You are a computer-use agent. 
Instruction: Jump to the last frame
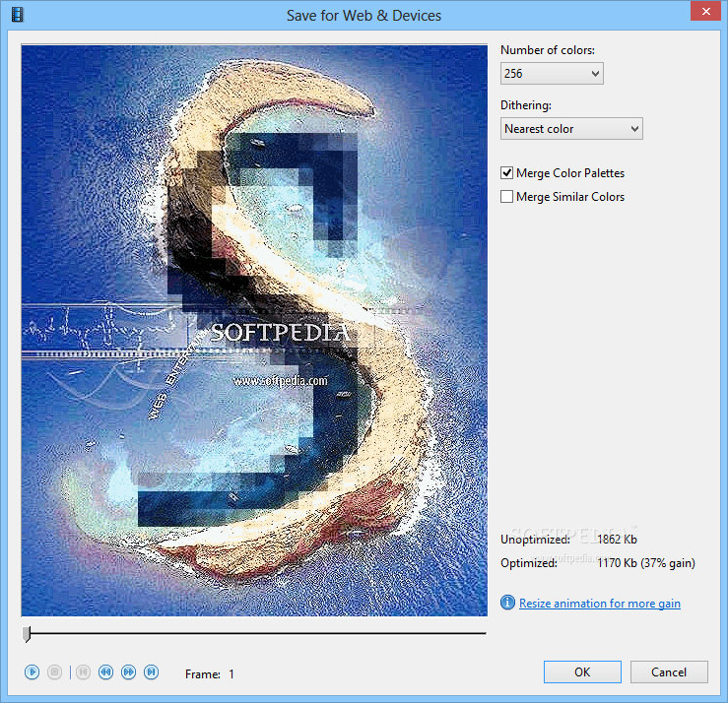152,671
